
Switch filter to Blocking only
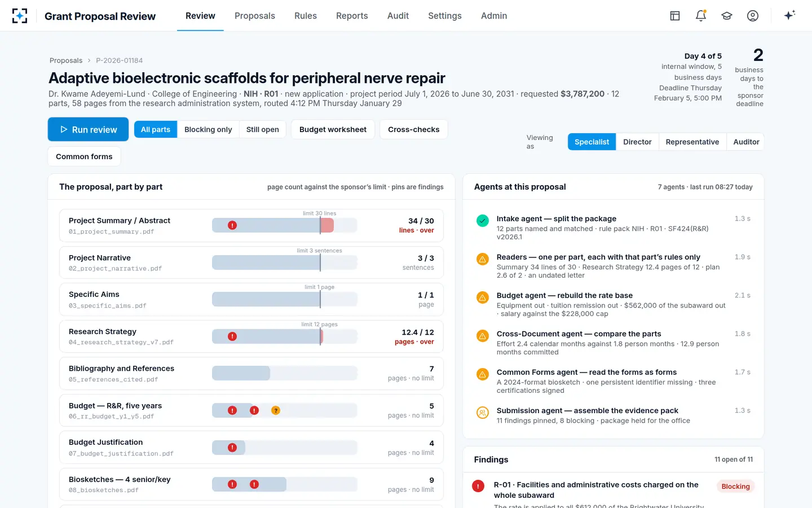[208, 129]
